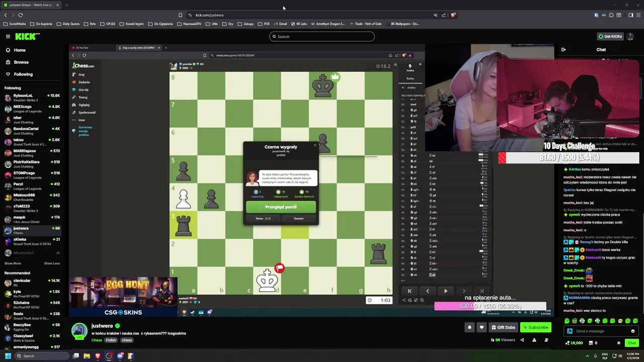This screenshot has width=644, height=362.
Task: Open Browse in Kick sidebar
Action: coord(21,62)
